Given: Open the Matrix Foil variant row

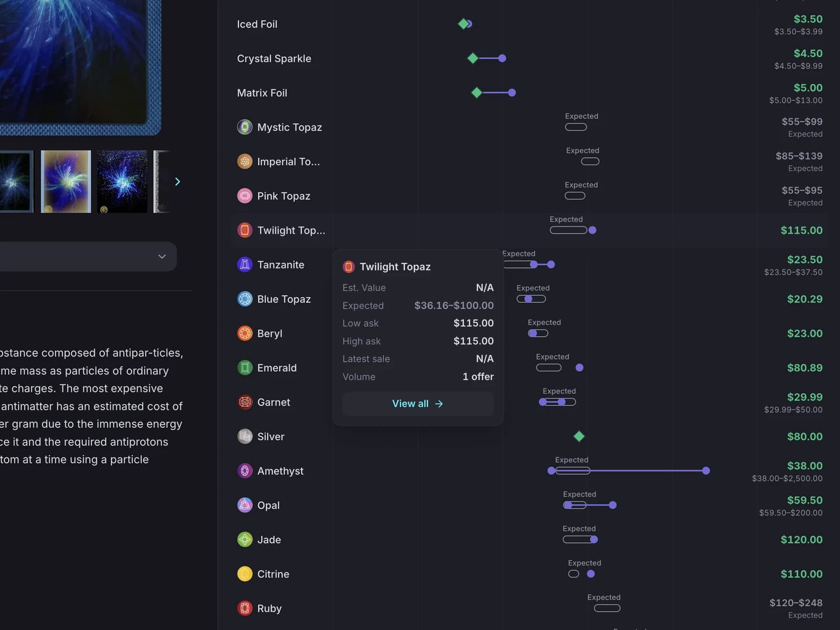Looking at the screenshot, I should [x=529, y=93].
